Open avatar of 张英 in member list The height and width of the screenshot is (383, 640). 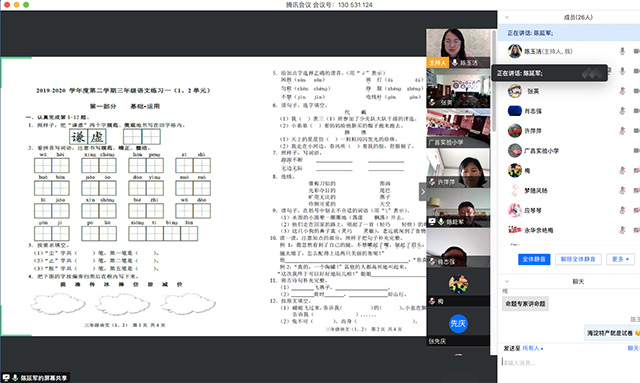515,91
